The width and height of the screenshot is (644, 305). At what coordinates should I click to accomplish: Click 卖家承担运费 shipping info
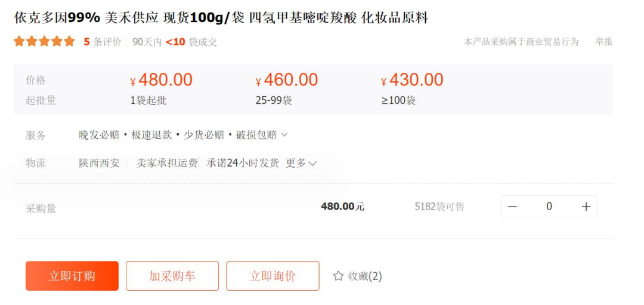coord(167,163)
